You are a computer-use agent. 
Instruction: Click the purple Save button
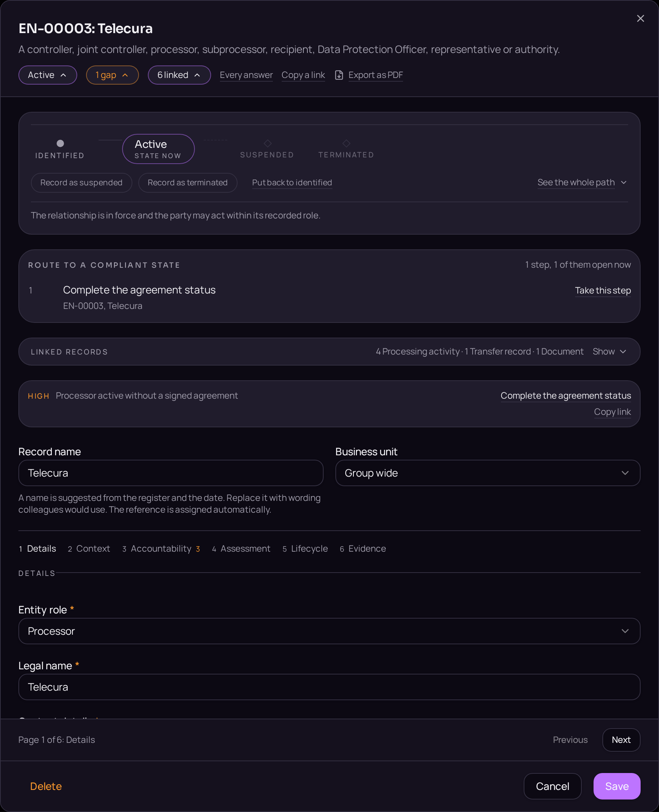pos(617,786)
